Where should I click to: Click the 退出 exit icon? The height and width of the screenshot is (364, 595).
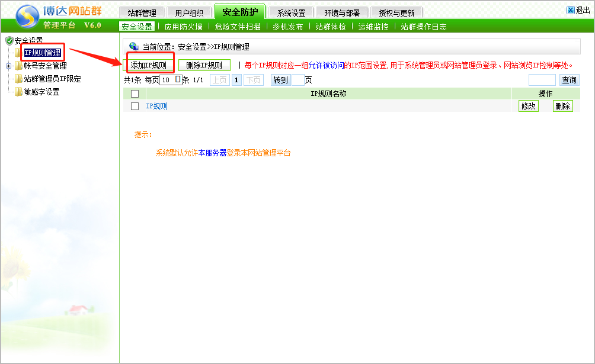click(x=570, y=10)
